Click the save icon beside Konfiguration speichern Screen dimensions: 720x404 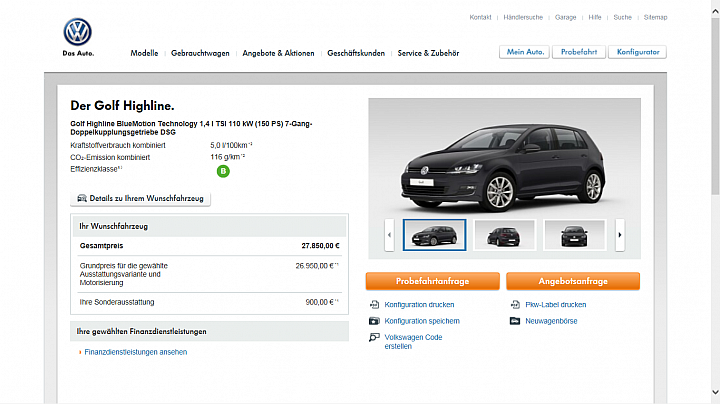click(374, 321)
